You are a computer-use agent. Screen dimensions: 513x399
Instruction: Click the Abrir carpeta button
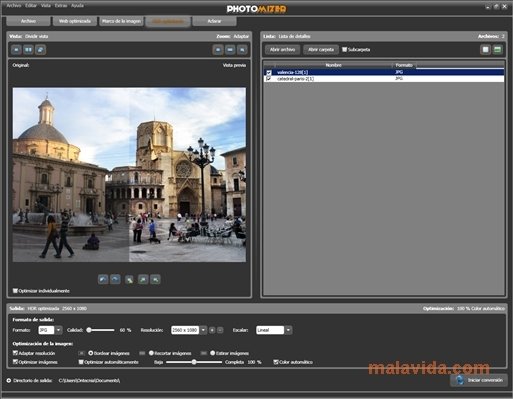click(321, 50)
